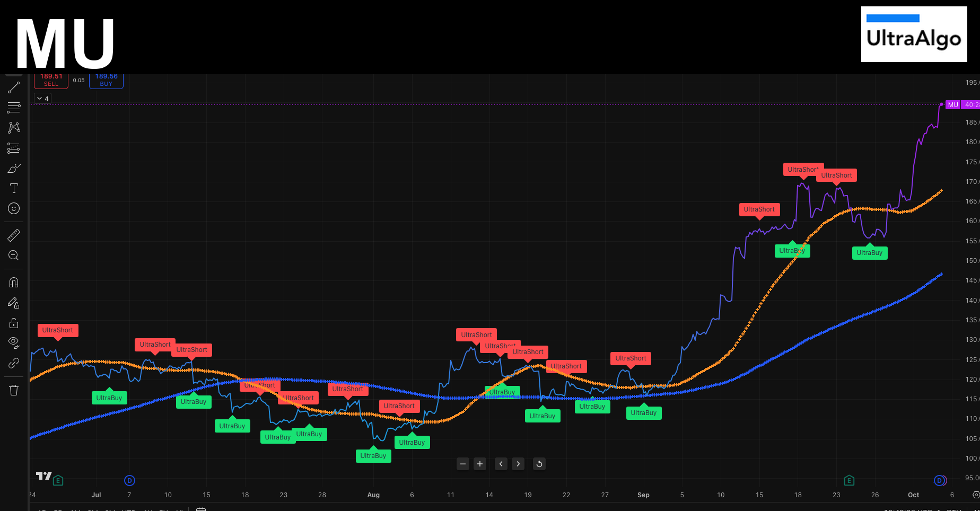The height and width of the screenshot is (511, 980).
Task: Click the blue 189.56 BUY button
Action: 106,81
